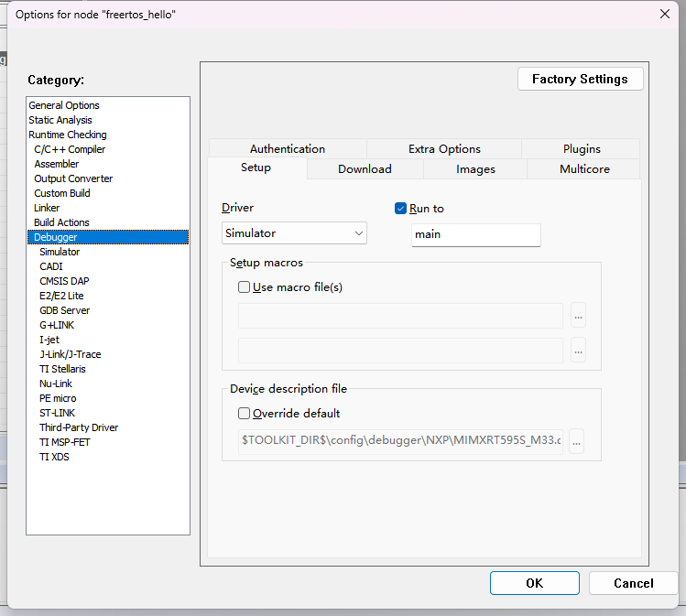Screen dimensions: 686x616
Task: Disable the Run to checkbox
Action: coord(400,209)
